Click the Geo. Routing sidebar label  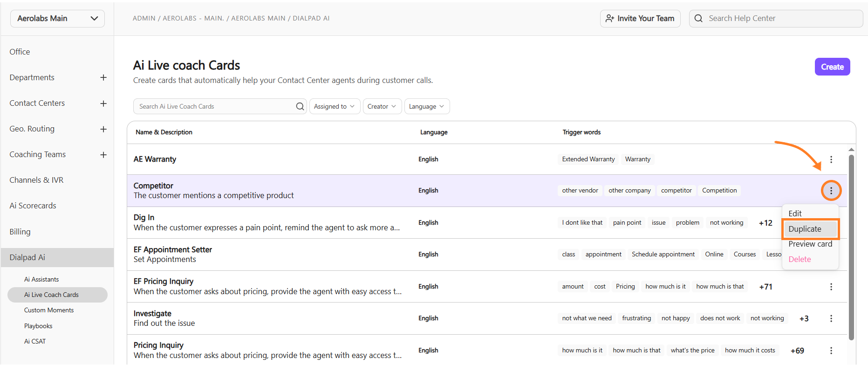(x=32, y=129)
